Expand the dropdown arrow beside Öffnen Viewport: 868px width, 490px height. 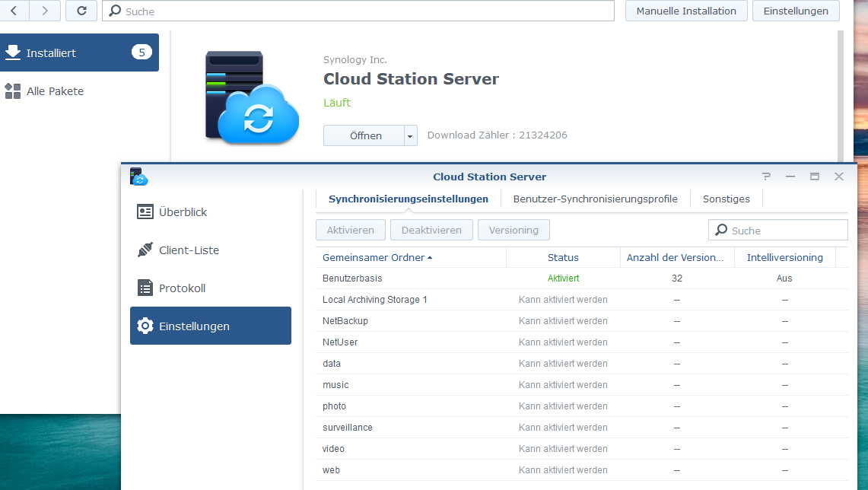click(x=411, y=136)
